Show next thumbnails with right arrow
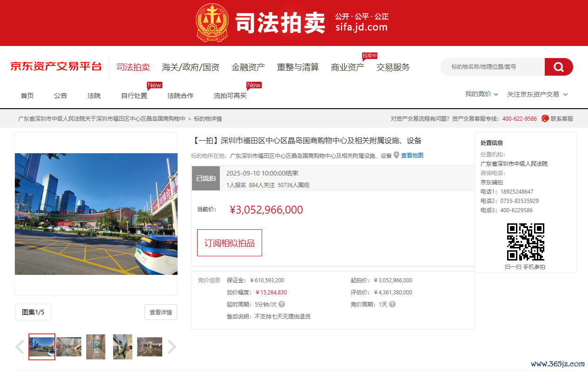The height and width of the screenshot is (371, 588). coord(172,347)
